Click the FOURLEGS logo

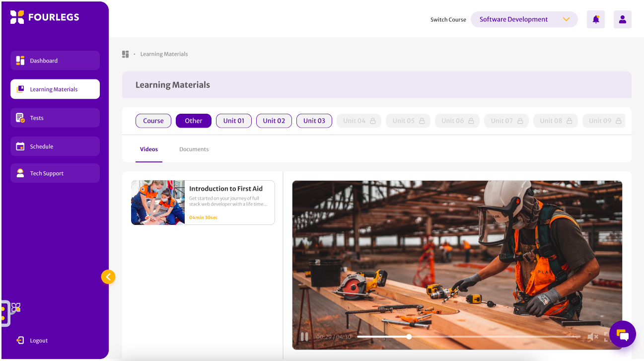(x=45, y=17)
